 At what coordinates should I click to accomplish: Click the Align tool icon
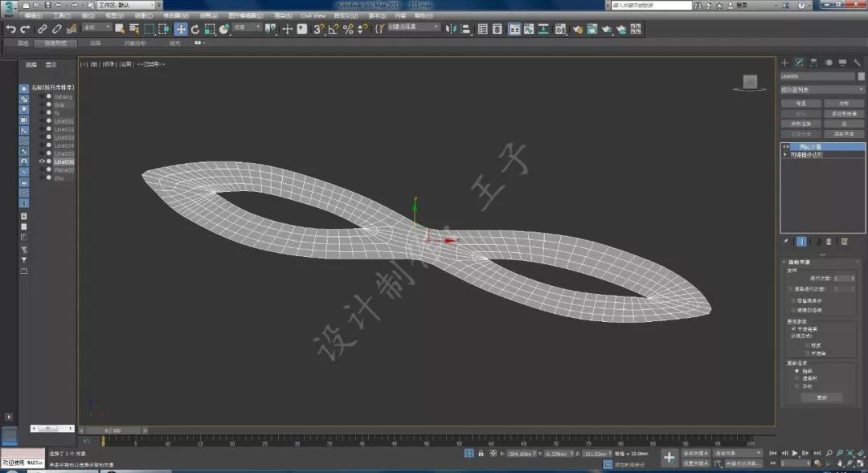tap(465, 29)
